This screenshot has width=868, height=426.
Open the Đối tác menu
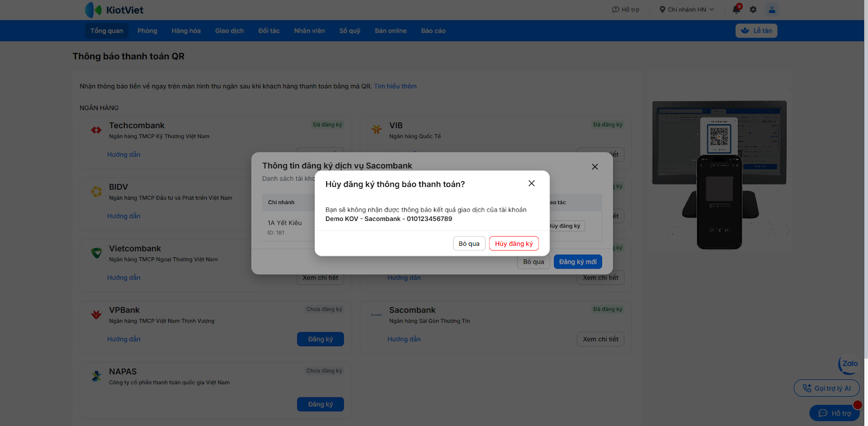pyautogui.click(x=269, y=31)
